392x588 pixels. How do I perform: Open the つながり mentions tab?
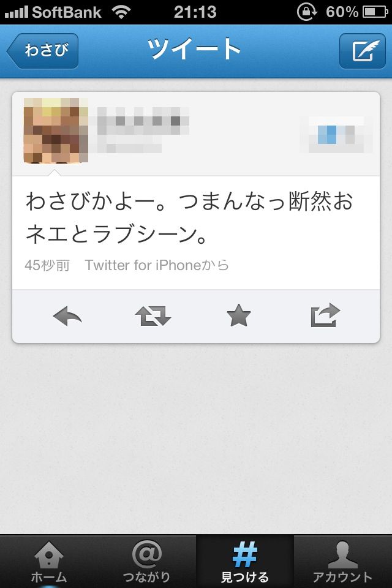(146, 562)
